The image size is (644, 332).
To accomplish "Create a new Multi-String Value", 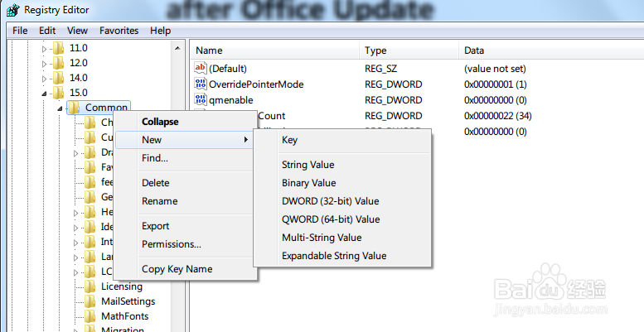I will point(342,238).
